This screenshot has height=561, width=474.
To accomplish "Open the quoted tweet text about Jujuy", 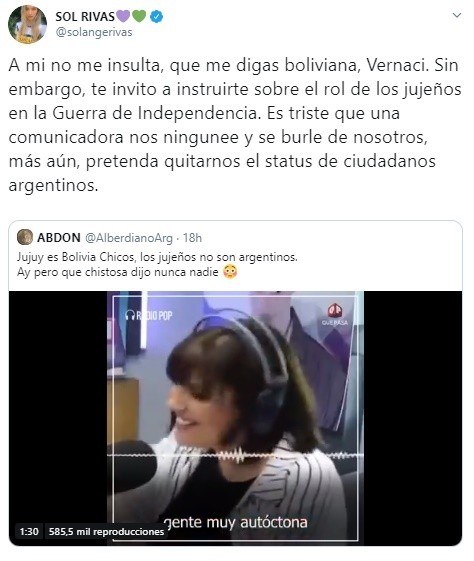I will click(157, 264).
